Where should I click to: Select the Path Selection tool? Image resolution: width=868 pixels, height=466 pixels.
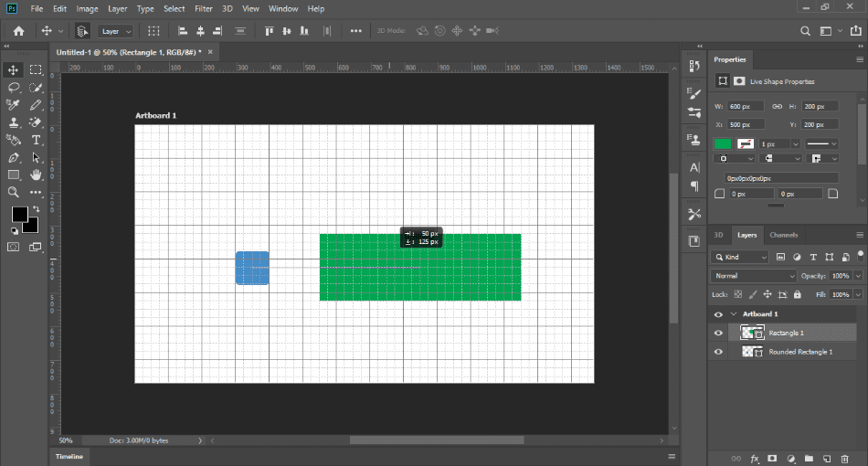point(36,158)
